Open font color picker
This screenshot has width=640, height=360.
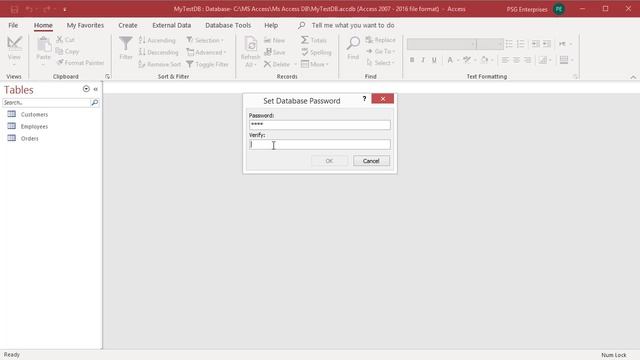[x=453, y=60]
